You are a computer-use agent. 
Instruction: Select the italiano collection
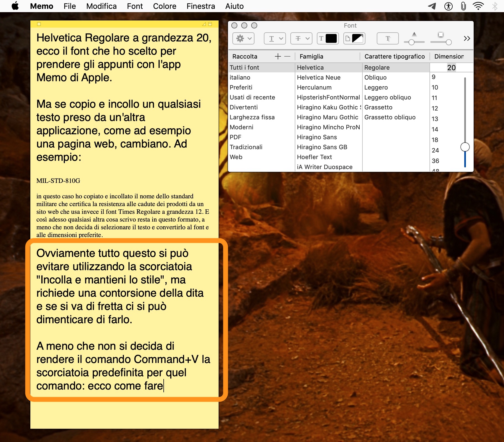point(261,77)
